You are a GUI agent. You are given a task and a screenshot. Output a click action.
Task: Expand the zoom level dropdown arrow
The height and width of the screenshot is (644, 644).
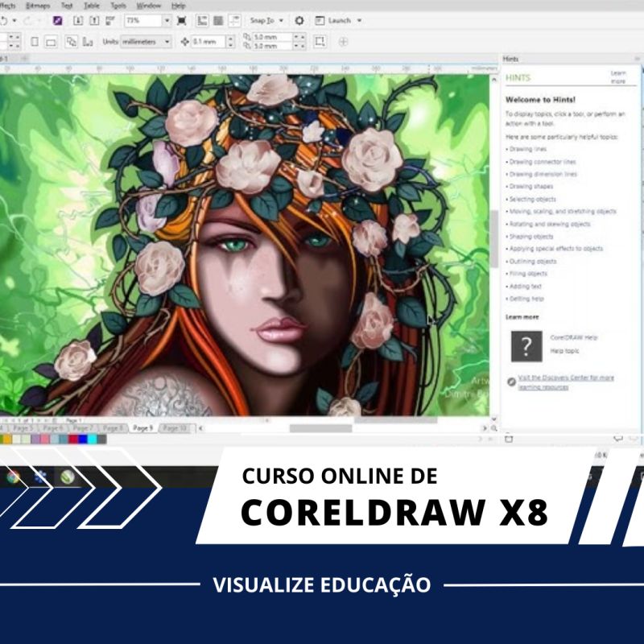coord(167,21)
